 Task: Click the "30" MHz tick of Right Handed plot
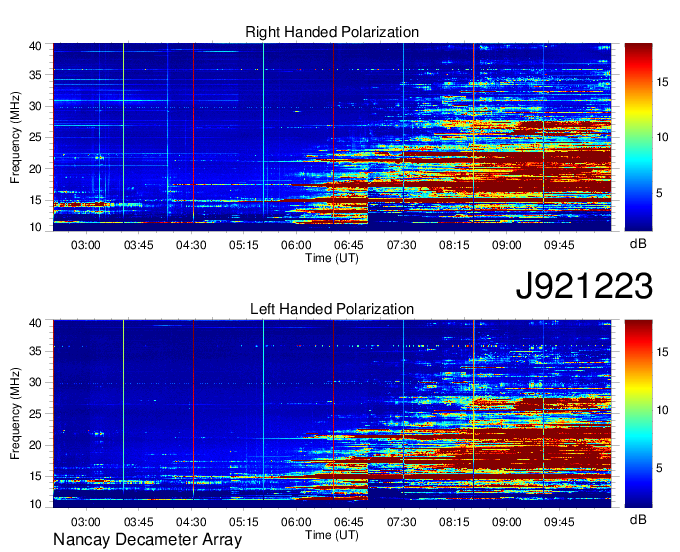(x=35, y=106)
